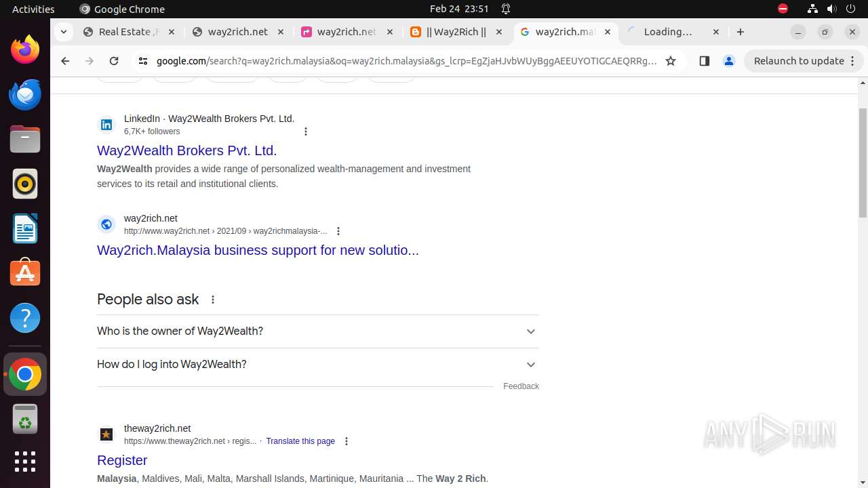The width and height of the screenshot is (868, 488).
Task: Open more options for way2rich.net result
Action: [338, 231]
